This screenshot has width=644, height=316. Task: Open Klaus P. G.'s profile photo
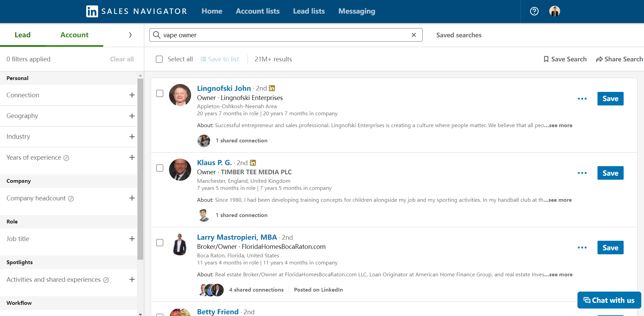[x=180, y=170]
